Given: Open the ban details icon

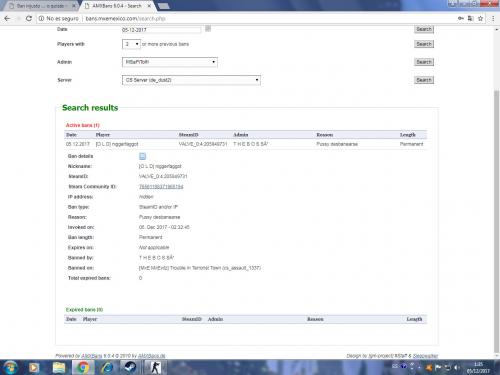Looking at the screenshot, I should (142, 156).
